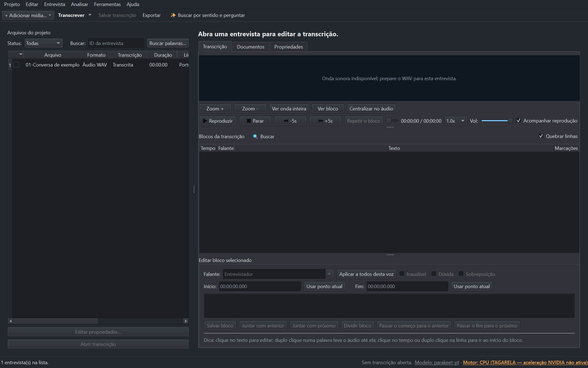Zoom in on the waveform with Zoom +
The image size is (588, 368).
point(215,108)
